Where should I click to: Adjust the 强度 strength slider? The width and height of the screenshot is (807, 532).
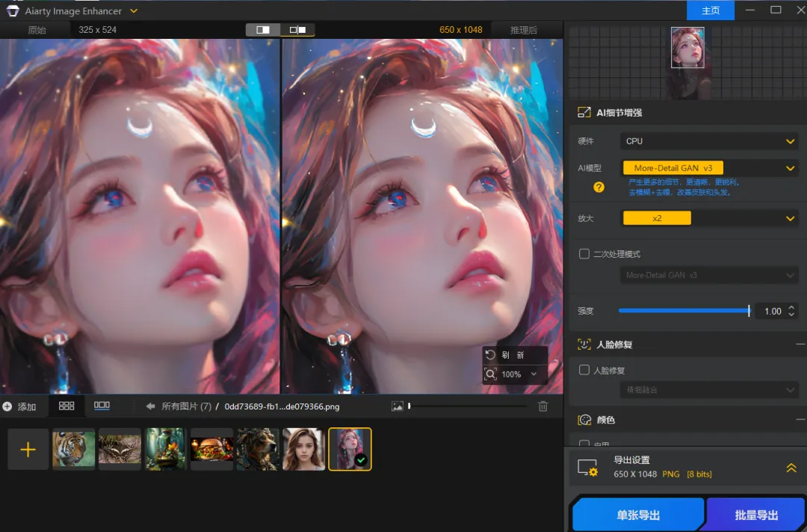pyautogui.click(x=684, y=311)
